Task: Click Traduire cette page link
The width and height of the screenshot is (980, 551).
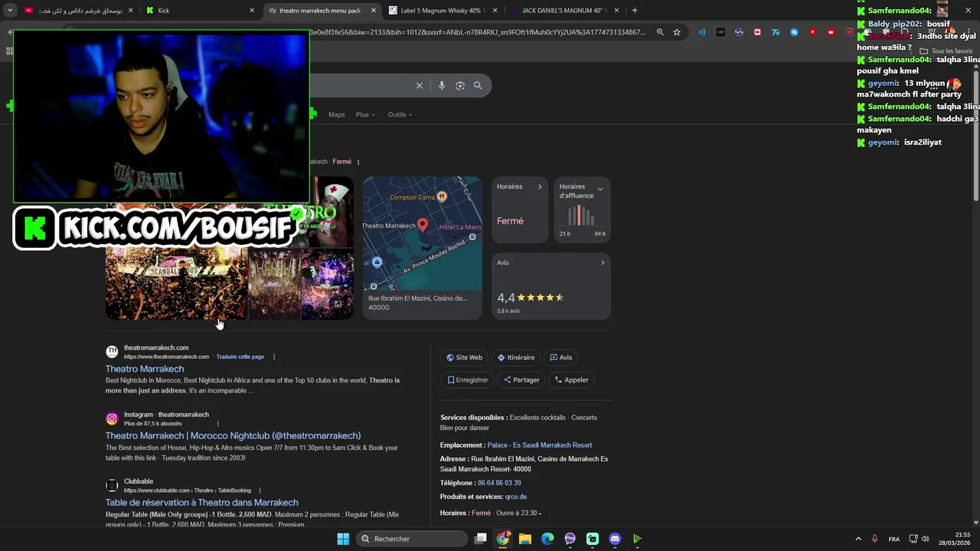Action: 240,357
